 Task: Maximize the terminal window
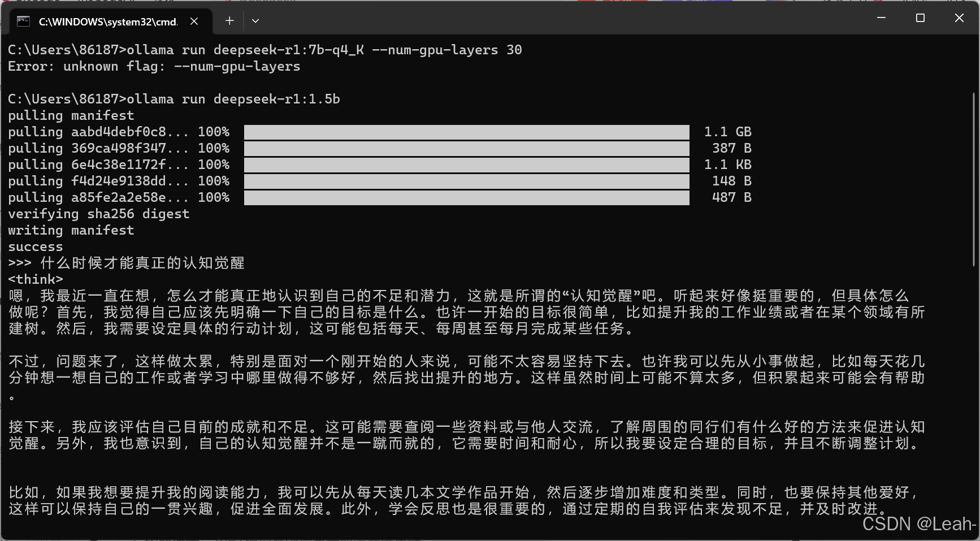click(x=920, y=18)
